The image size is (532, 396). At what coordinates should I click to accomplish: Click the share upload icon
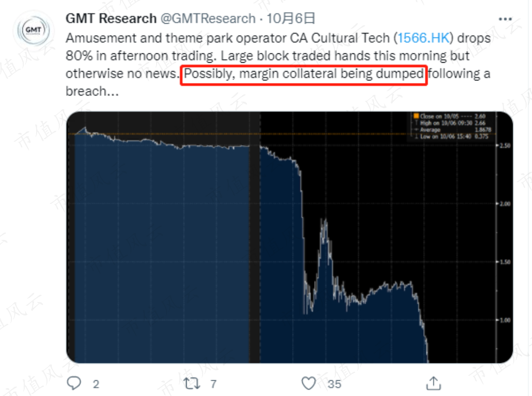(433, 383)
